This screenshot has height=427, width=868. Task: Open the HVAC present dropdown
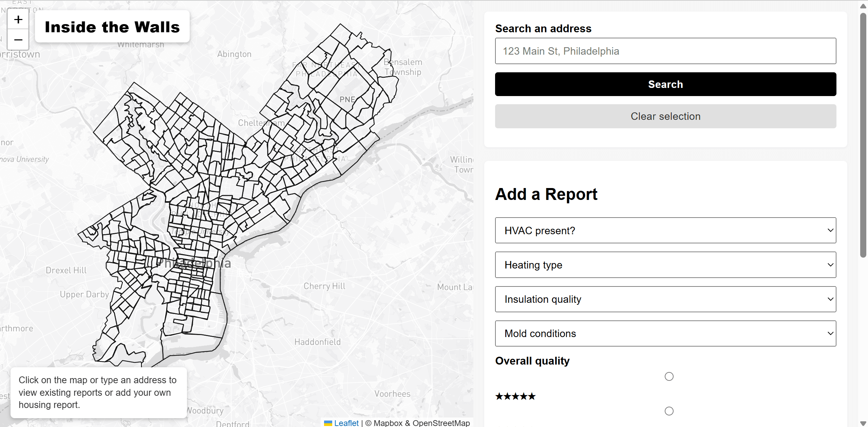665,230
